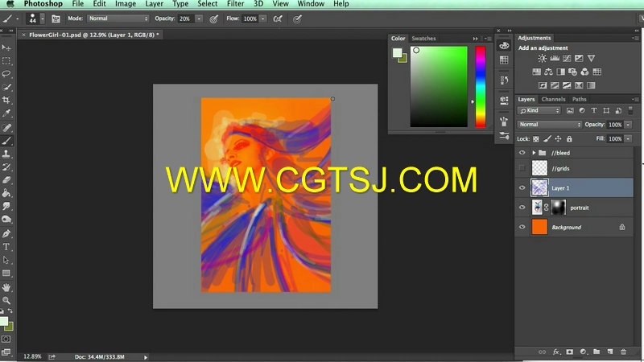Toggle lock transparent pixels
This screenshot has height=362, width=644.
[x=536, y=139]
